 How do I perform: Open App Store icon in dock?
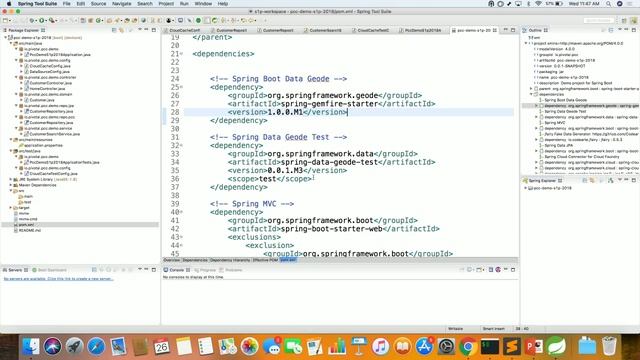tap(424, 347)
